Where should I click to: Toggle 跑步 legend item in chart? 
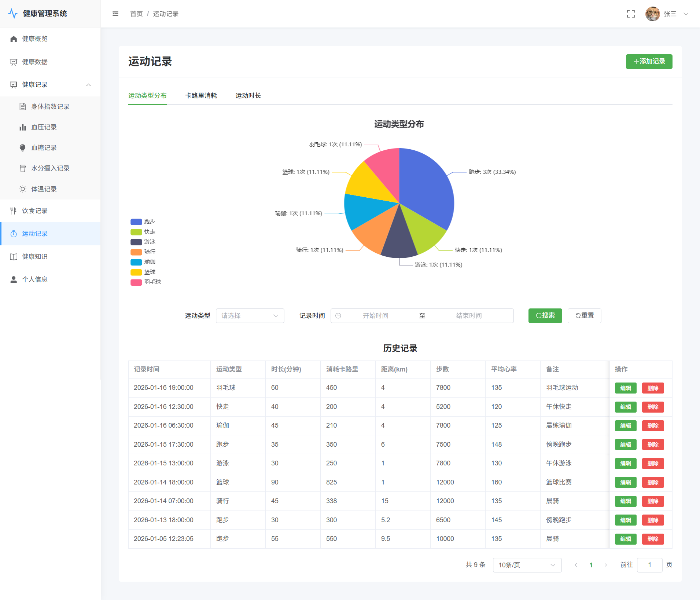click(x=143, y=222)
